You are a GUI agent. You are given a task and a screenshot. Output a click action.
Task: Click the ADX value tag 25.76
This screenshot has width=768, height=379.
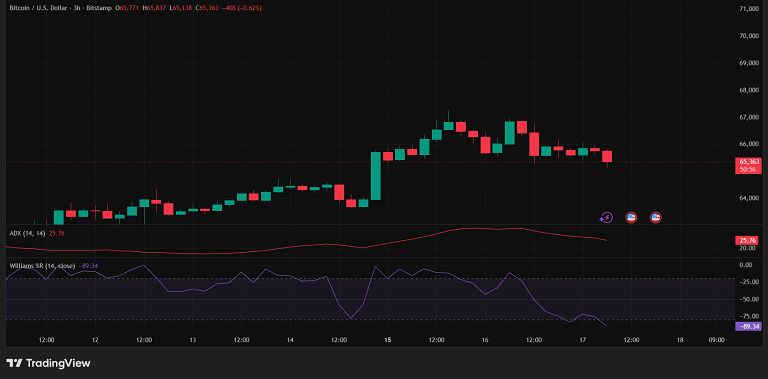pyautogui.click(x=747, y=240)
